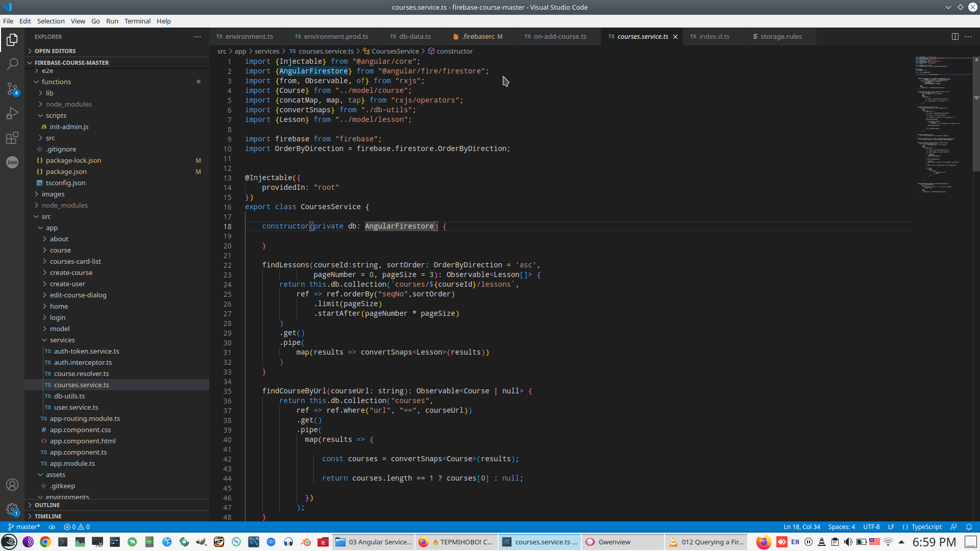This screenshot has height=551, width=980.
Task: Expand the TIMELINE section
Action: click(48, 516)
